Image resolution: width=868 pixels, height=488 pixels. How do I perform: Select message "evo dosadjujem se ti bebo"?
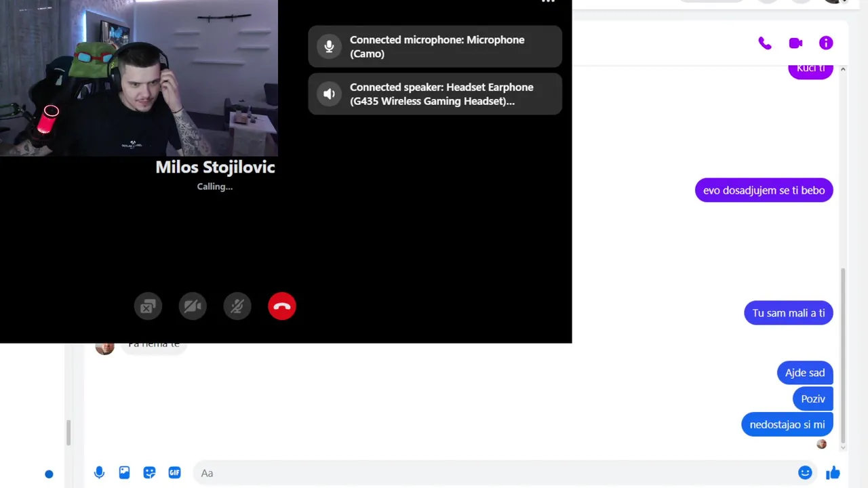tap(764, 190)
